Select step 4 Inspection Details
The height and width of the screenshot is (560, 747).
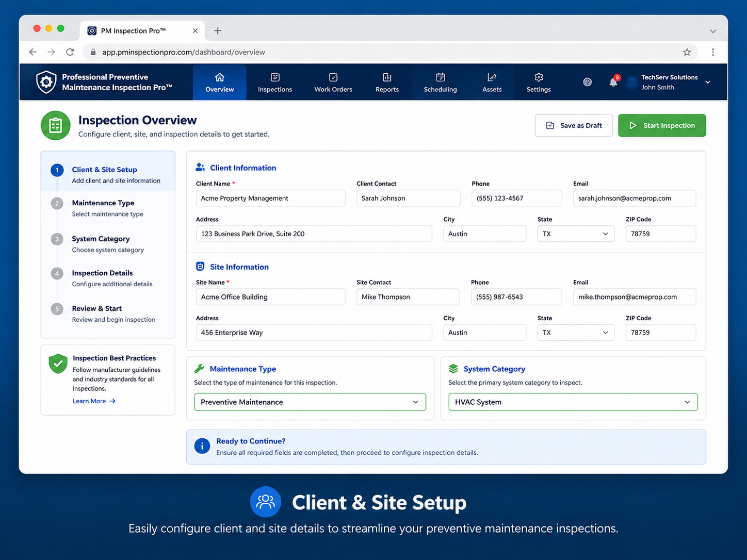coord(108,278)
